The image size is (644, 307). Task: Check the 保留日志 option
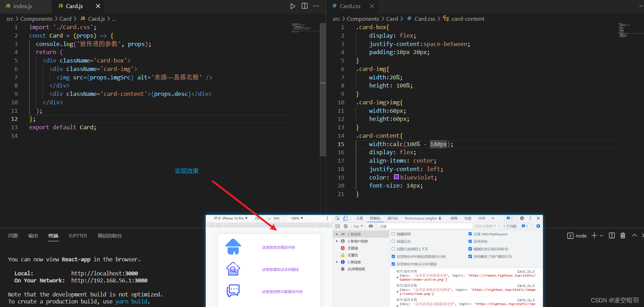pos(393,241)
